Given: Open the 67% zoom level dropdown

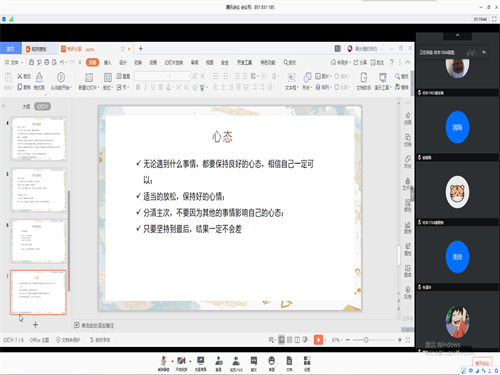Looking at the screenshot, I should (337, 340).
